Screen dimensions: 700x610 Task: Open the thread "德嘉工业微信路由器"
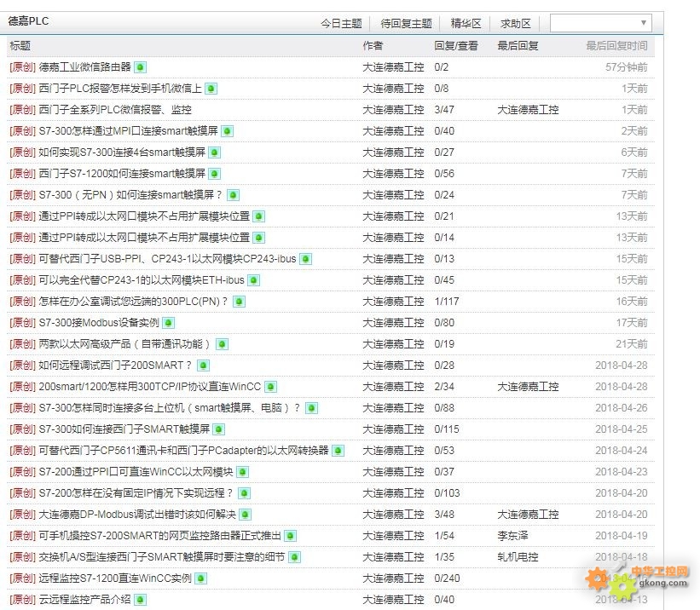coord(84,67)
